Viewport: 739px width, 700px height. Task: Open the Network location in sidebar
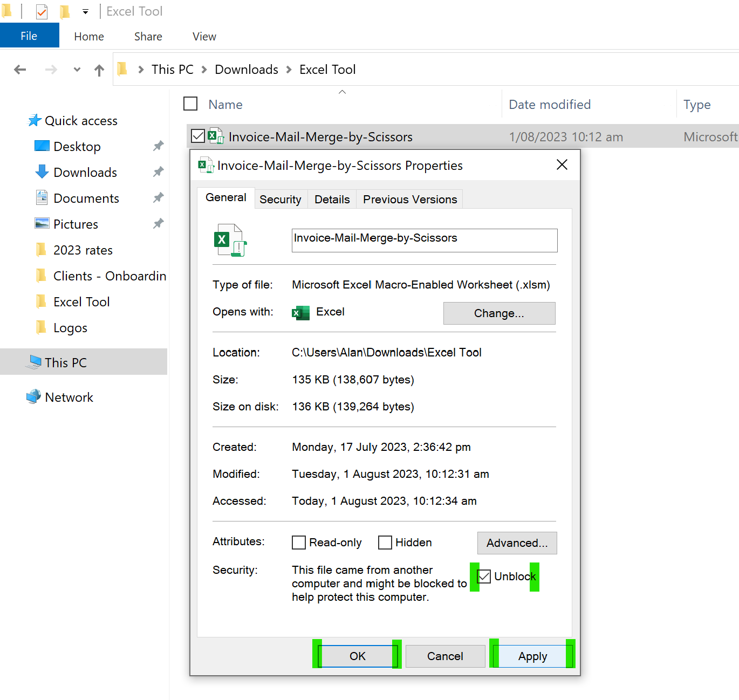(x=69, y=397)
